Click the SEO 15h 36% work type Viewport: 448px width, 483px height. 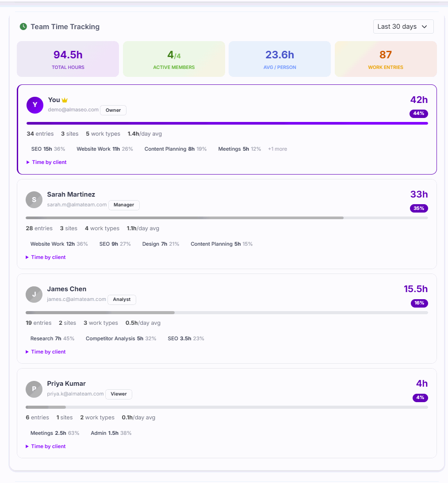pyautogui.click(x=48, y=149)
